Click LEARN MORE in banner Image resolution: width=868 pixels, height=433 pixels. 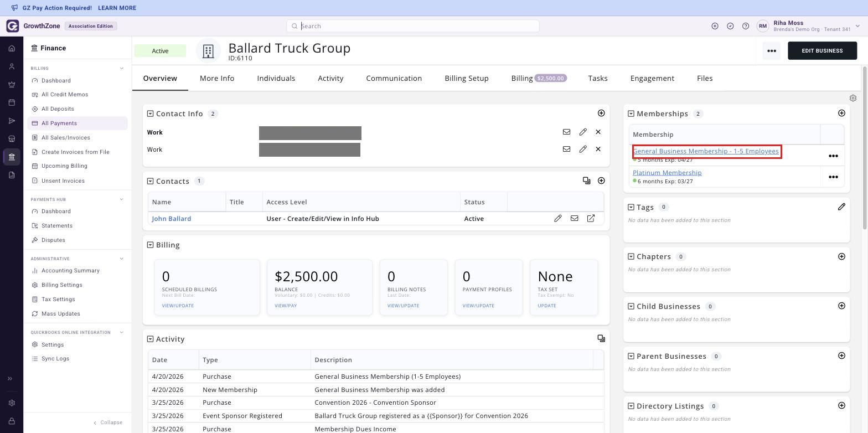[x=117, y=8]
